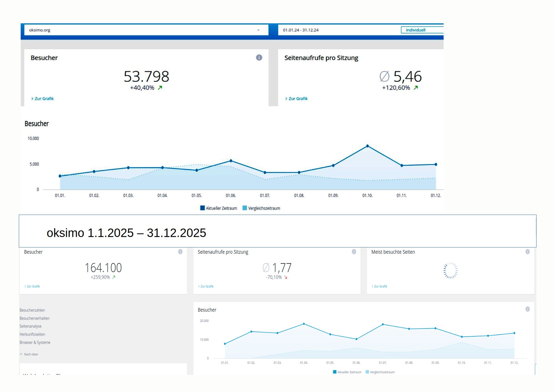This screenshot has height=392, width=555.
Task: Toggle Aktueller Zeitraum legend in lower chart
Action: pyautogui.click(x=347, y=372)
